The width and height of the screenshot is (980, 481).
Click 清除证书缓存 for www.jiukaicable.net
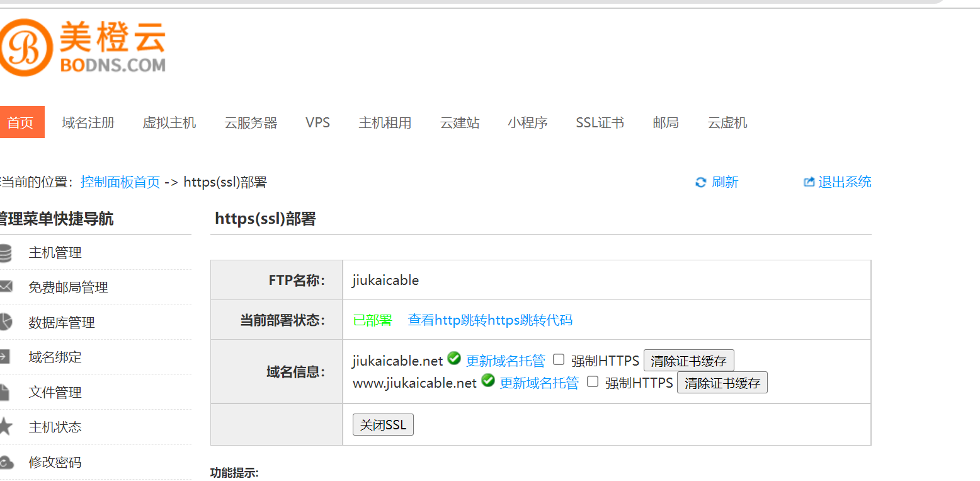(x=722, y=382)
